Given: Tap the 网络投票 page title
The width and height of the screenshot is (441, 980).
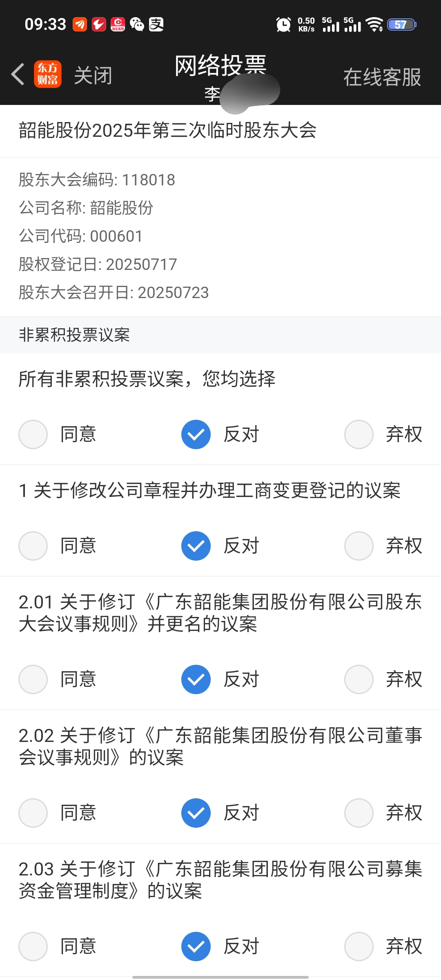Looking at the screenshot, I should pos(220,65).
